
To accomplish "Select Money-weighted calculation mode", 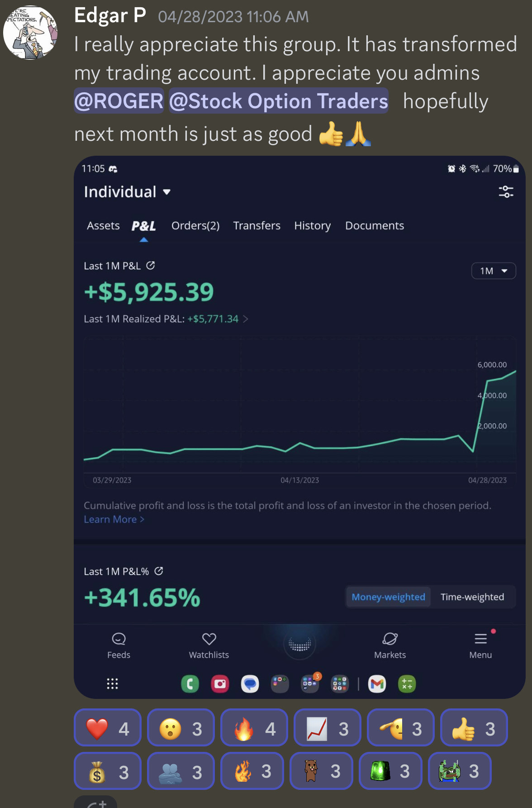I will pyautogui.click(x=388, y=597).
